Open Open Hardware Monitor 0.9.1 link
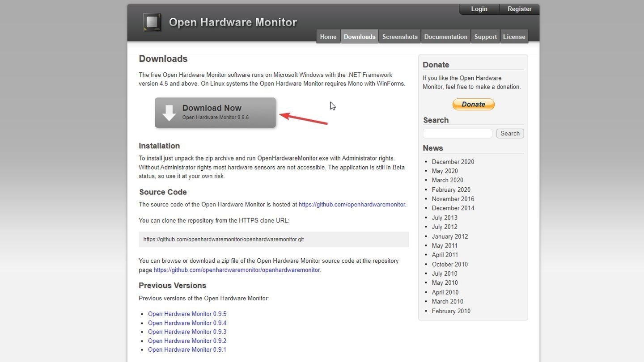This screenshot has width=644, height=362. pos(187,349)
